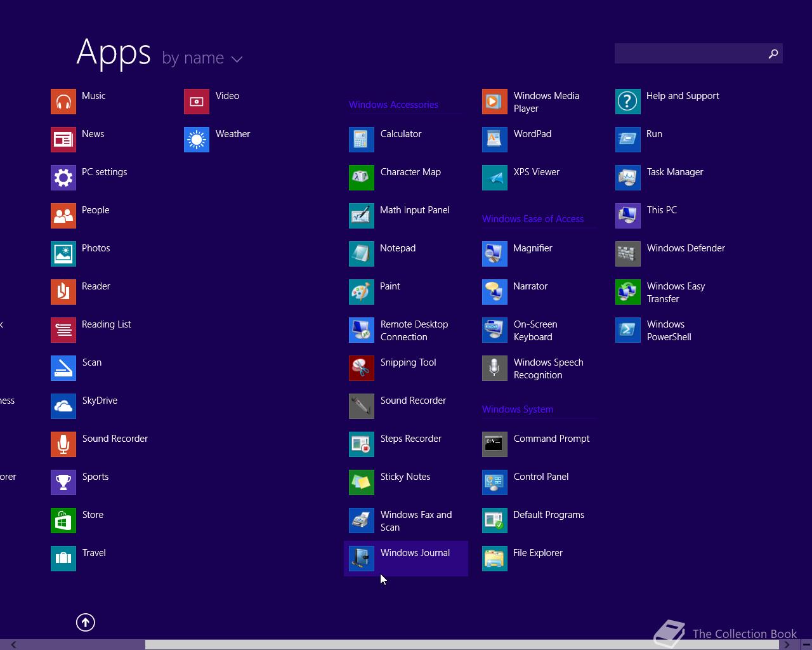
Task: Open the Math Input Panel icon
Action: coord(362,216)
